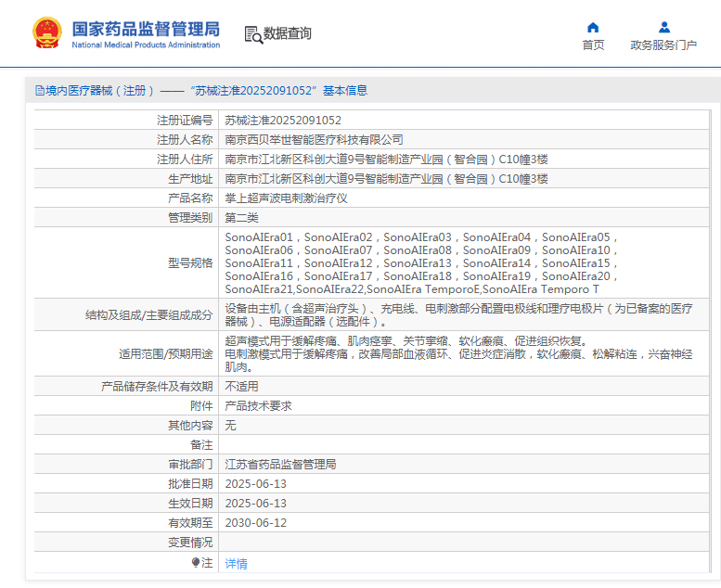This screenshot has width=721, height=588.
Task: Click 产品技术要求 in the 附件 row
Action: point(258,406)
